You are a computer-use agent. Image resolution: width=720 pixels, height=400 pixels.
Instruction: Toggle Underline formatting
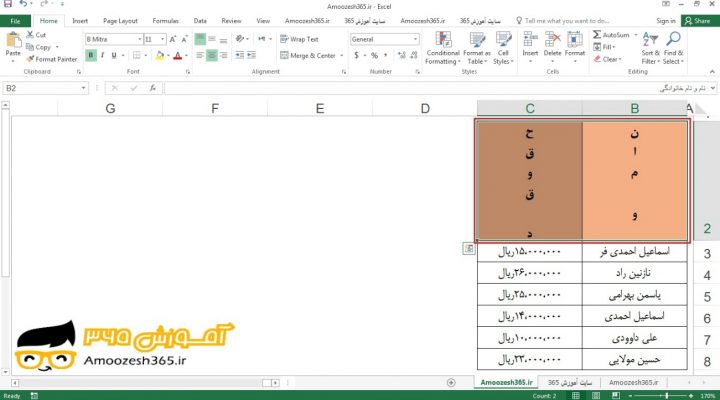click(x=114, y=56)
